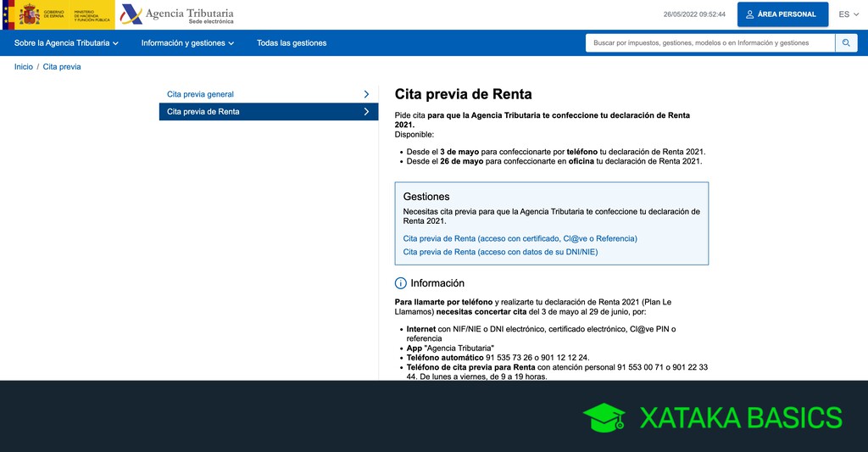Click the Xataka Basics graduation cap logo

click(604, 418)
